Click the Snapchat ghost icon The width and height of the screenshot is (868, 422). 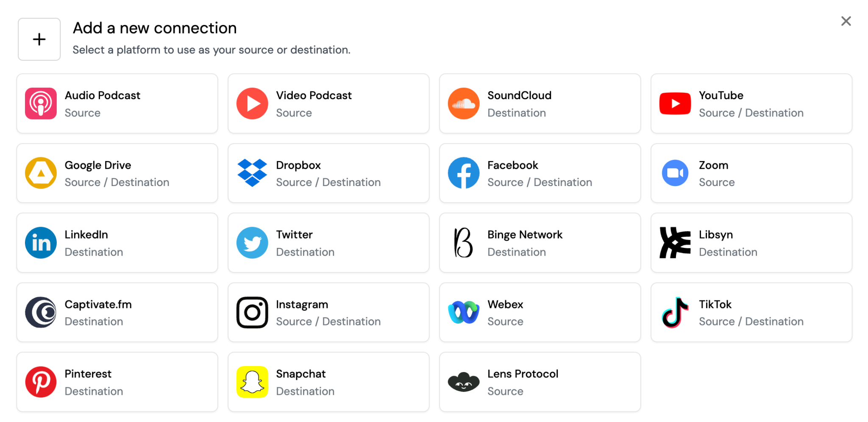click(x=252, y=382)
